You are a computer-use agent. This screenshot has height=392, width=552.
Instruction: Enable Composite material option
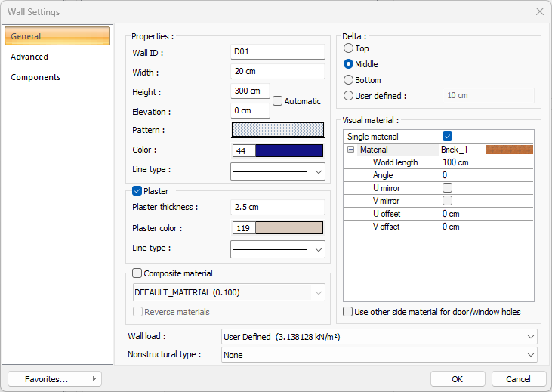137,273
